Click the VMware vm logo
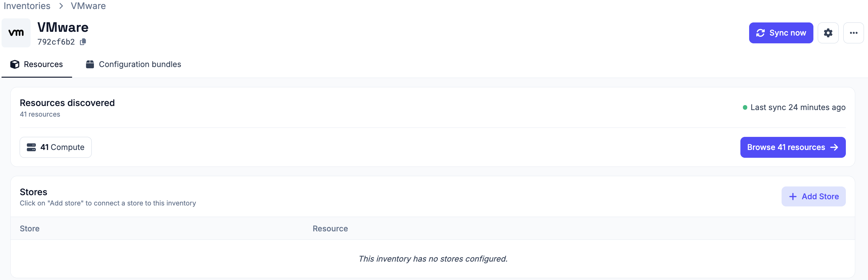Image resolution: width=868 pixels, height=280 pixels. point(16,33)
